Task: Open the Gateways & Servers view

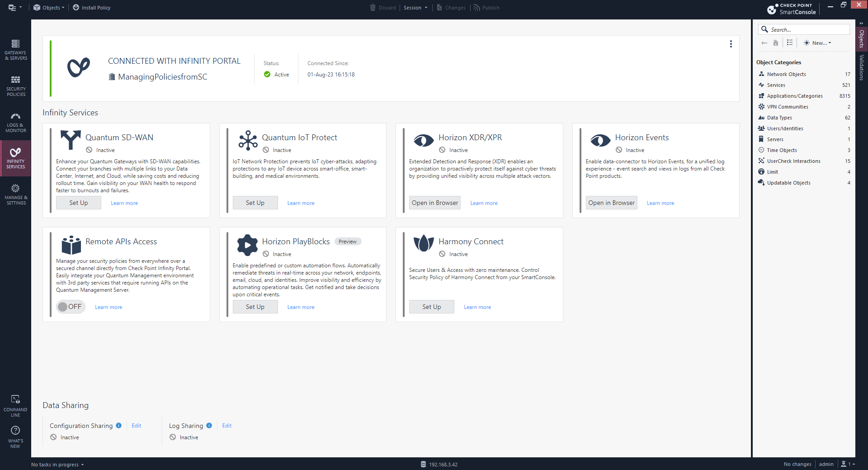Action: pos(15,50)
